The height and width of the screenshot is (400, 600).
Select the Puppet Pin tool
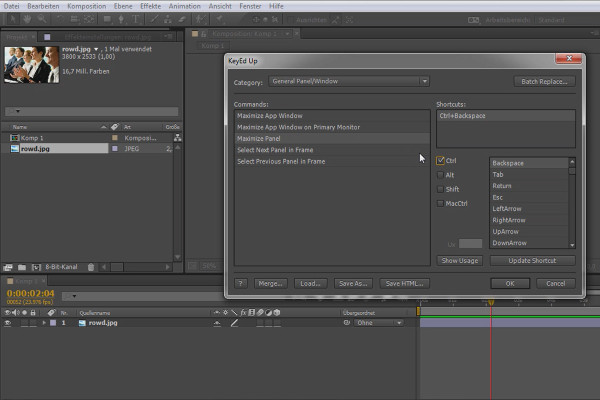(x=219, y=19)
